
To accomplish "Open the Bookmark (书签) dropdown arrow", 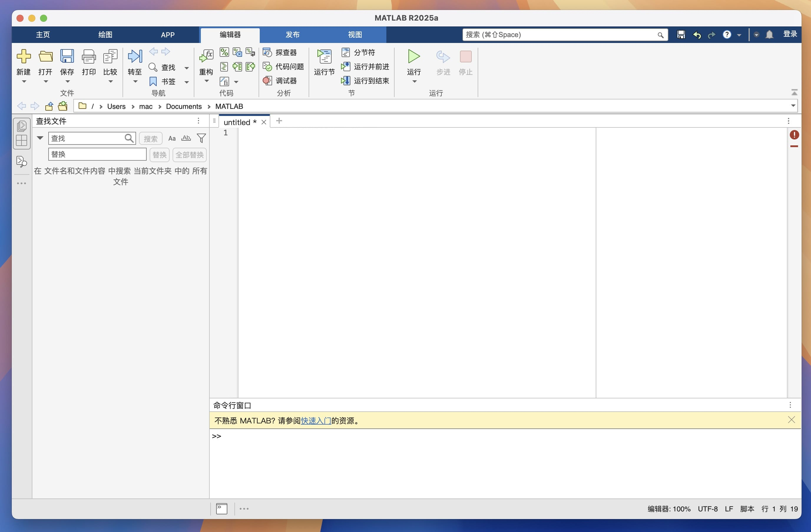I will [x=186, y=82].
